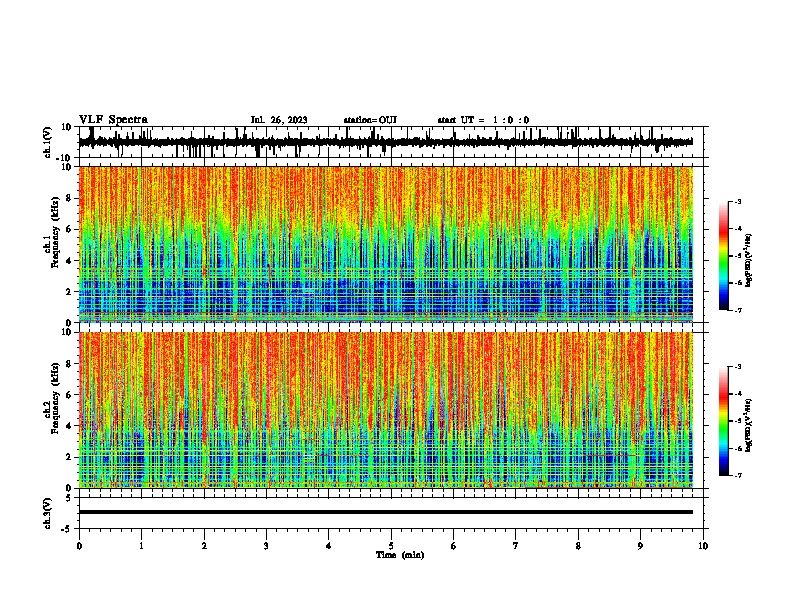Click the ch.3 flat black trace line
The height and width of the screenshot is (612, 792).
point(386,512)
